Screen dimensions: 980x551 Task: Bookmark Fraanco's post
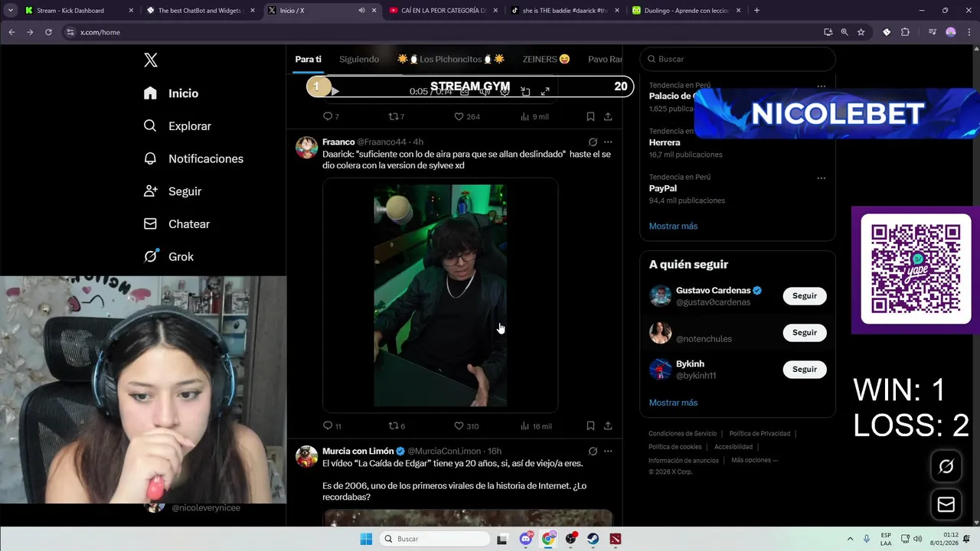(590, 425)
